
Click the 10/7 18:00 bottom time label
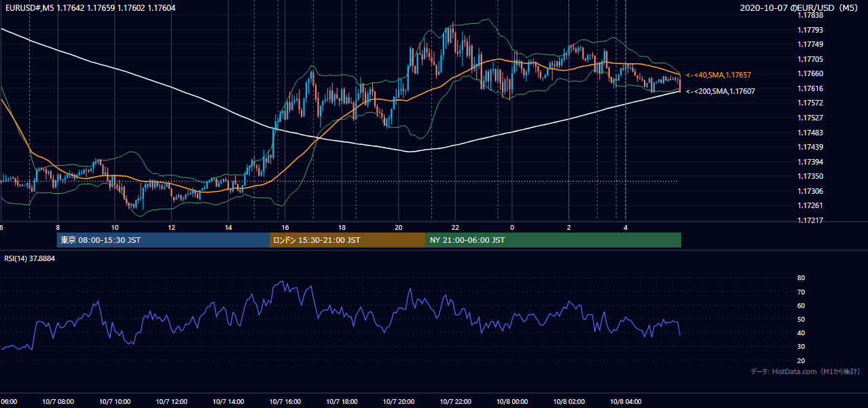(342, 402)
